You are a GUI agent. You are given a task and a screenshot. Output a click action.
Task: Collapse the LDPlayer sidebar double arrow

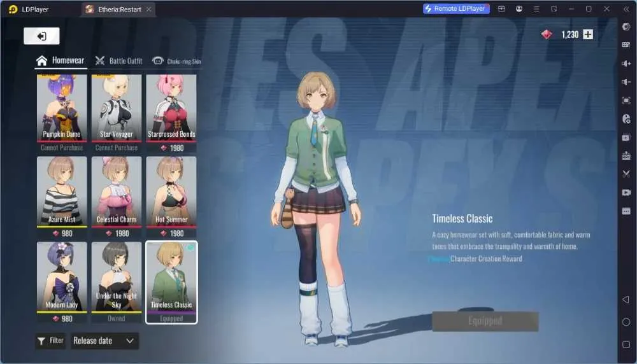[x=626, y=9]
